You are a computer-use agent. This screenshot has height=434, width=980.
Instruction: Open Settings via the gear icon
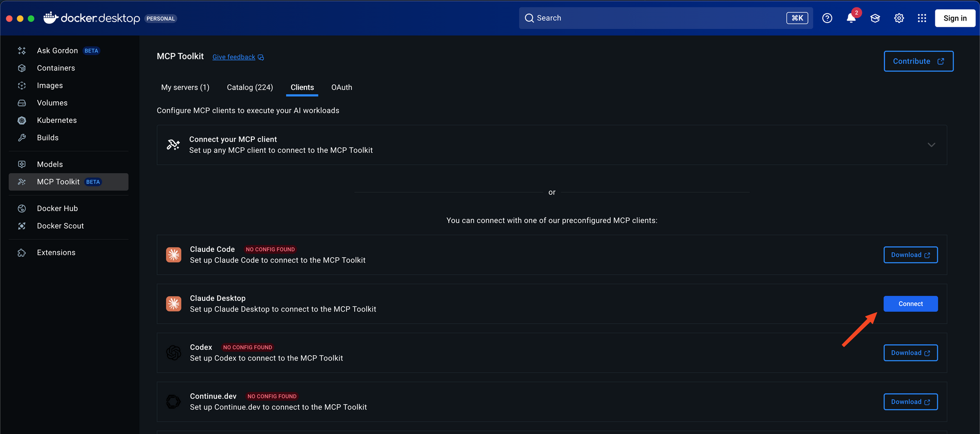tap(899, 18)
